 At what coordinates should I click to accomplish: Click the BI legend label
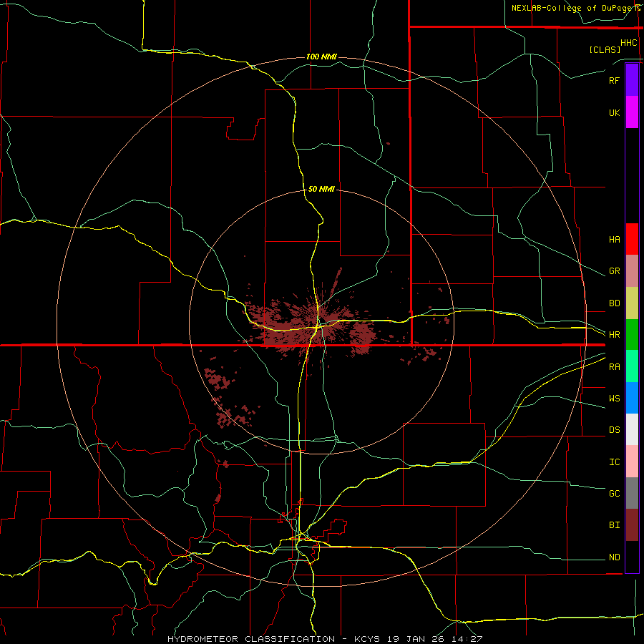(x=614, y=525)
